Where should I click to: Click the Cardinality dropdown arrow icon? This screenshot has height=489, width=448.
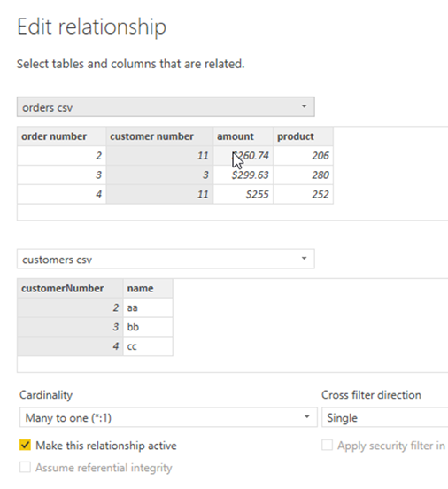coord(306,416)
